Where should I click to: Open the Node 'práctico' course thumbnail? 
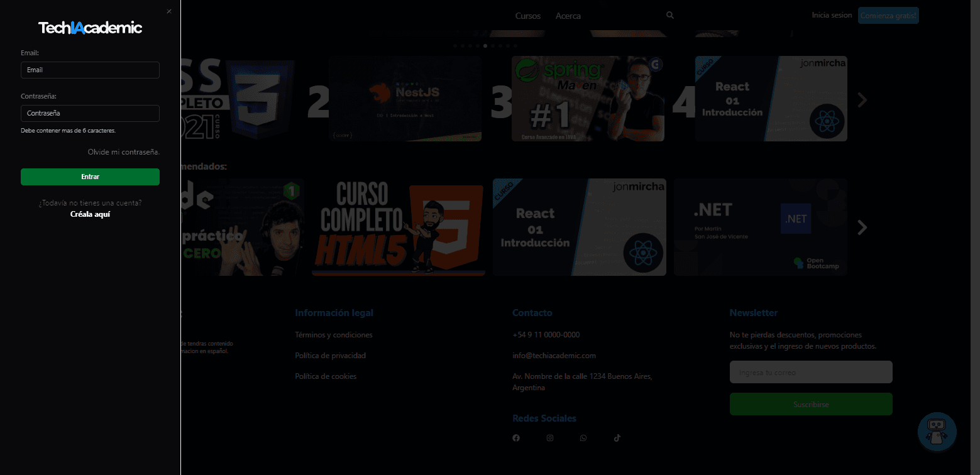(x=243, y=227)
